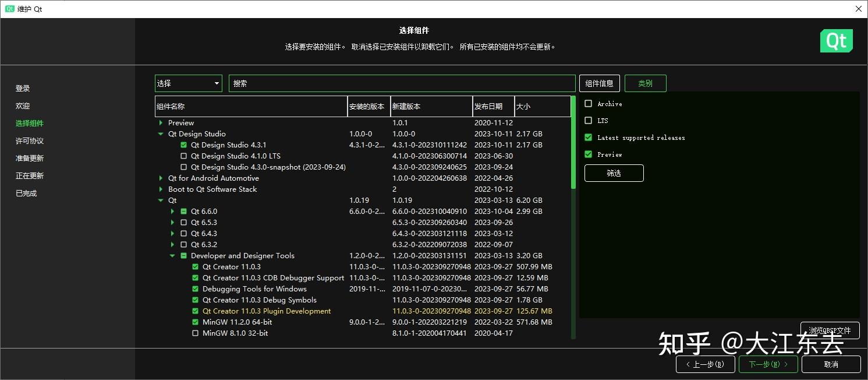The image size is (868, 380).
Task: Click the 筛选 filter button
Action: [614, 173]
